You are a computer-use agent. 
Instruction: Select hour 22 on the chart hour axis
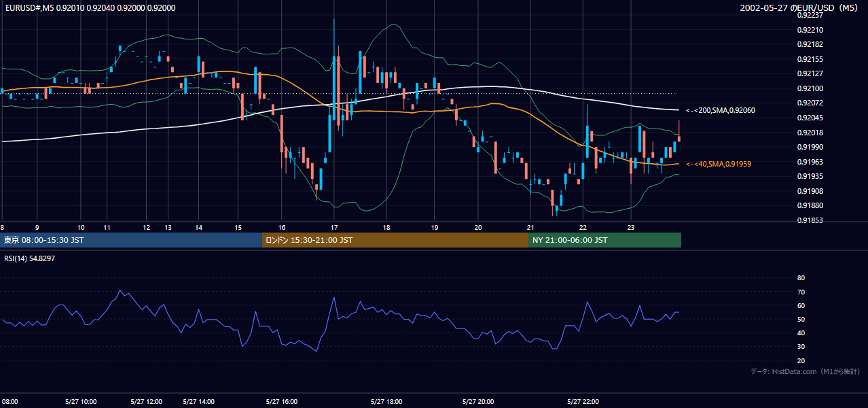[583, 227]
